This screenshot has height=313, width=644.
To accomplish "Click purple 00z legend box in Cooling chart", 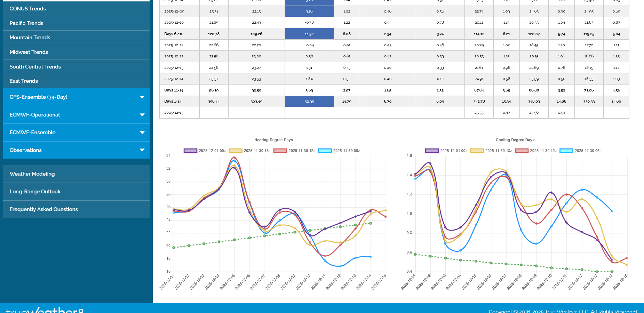I will (x=432, y=151).
